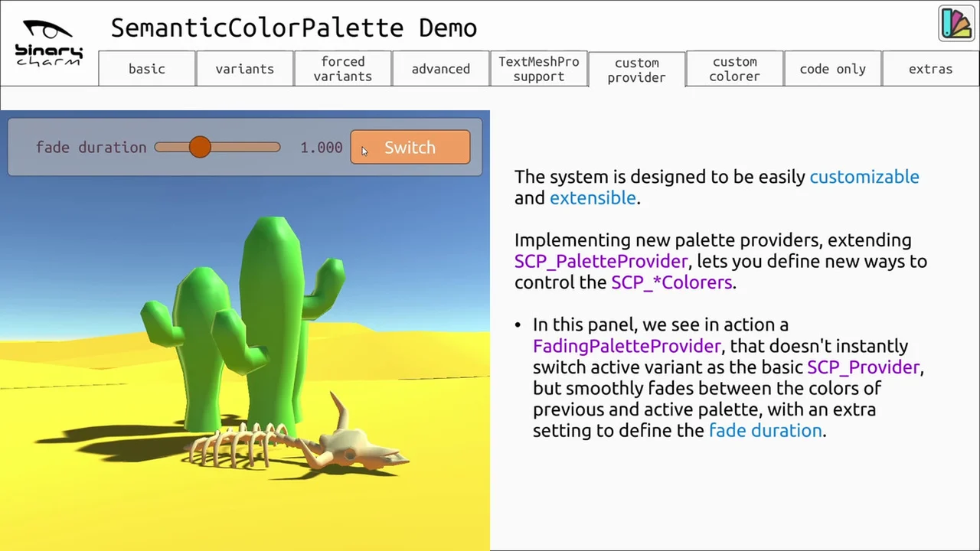Switch to the variants tab

pos(244,69)
